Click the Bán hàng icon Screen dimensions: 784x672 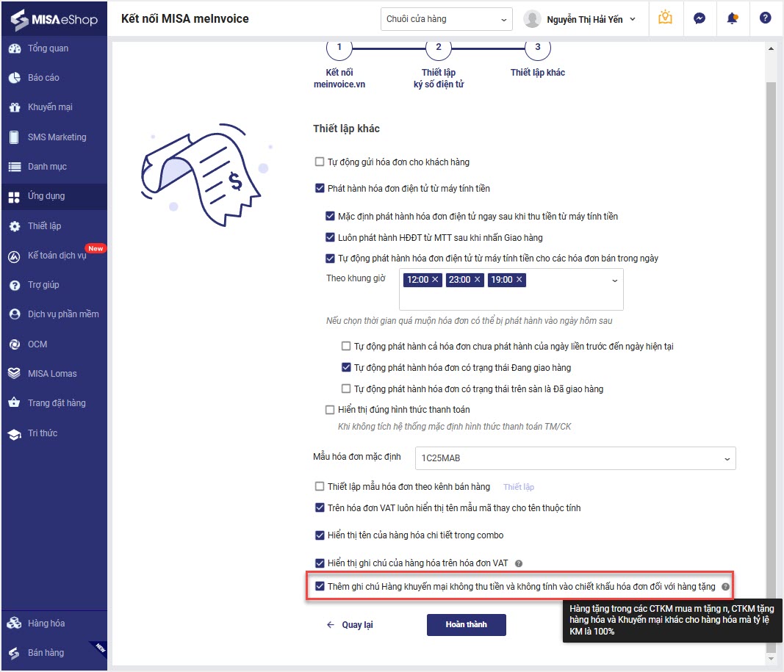[x=14, y=653]
